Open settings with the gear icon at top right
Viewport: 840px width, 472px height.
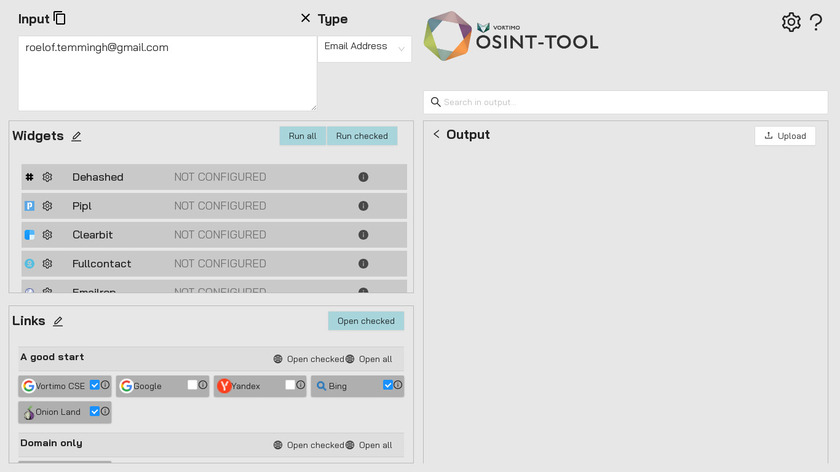(x=791, y=22)
